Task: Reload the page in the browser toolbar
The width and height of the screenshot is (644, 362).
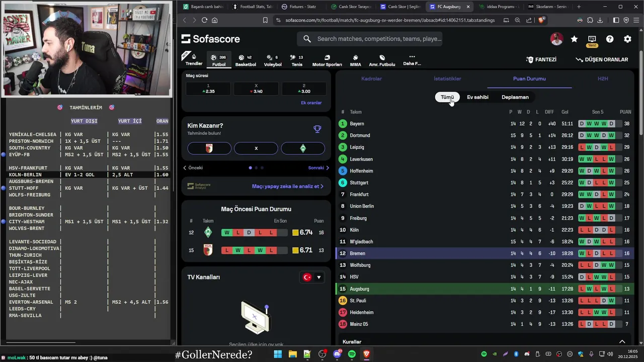Action: [x=204, y=20]
